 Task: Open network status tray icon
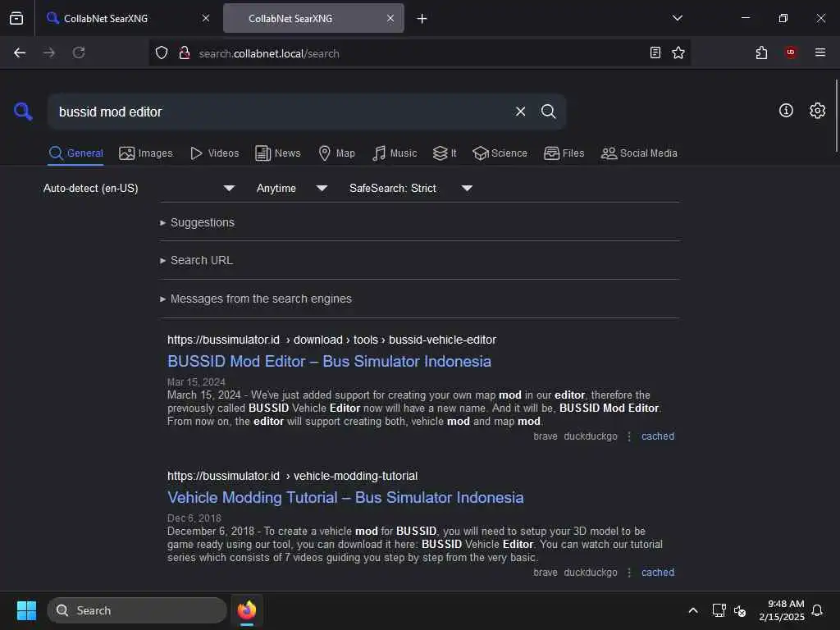(x=719, y=610)
